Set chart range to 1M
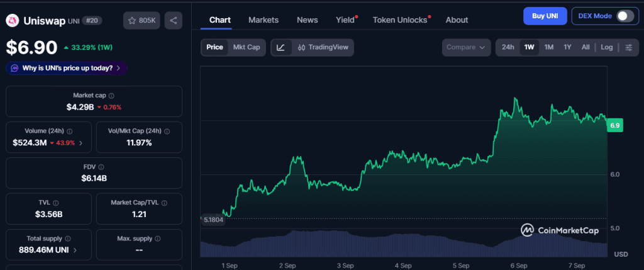644x270 pixels. pyautogui.click(x=548, y=47)
